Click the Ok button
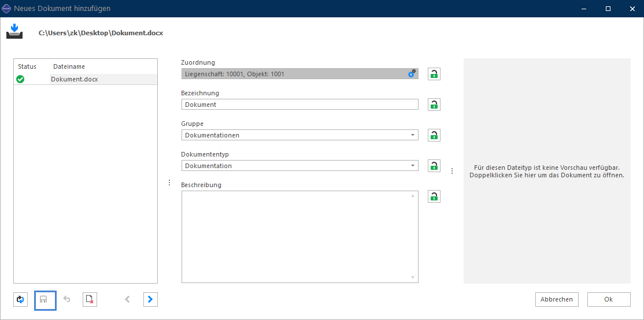Image resolution: width=644 pixels, height=320 pixels. tap(609, 299)
